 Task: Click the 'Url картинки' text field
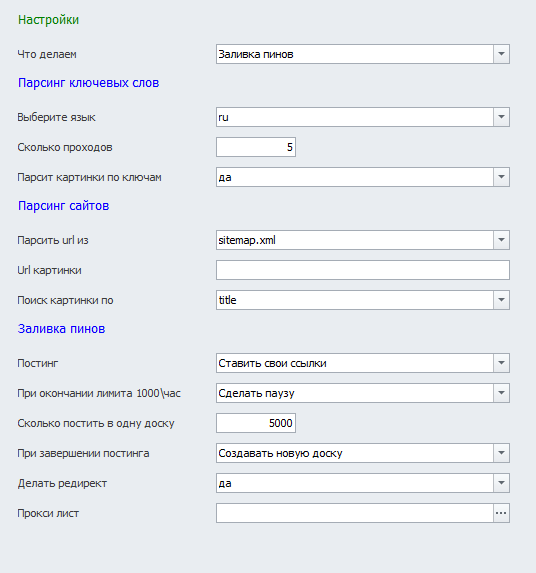[x=363, y=270]
